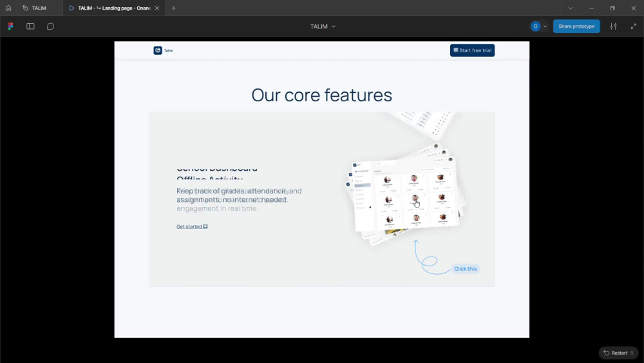Image resolution: width=644 pixels, height=363 pixels.
Task: Open the tab list chevron
Action: click(x=571, y=8)
